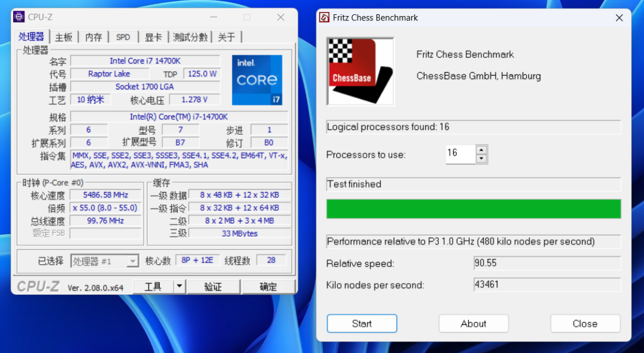Screen dimensions: 644x353
Task: Switch to the 主板 tab in CPU-Z
Action: (64, 38)
